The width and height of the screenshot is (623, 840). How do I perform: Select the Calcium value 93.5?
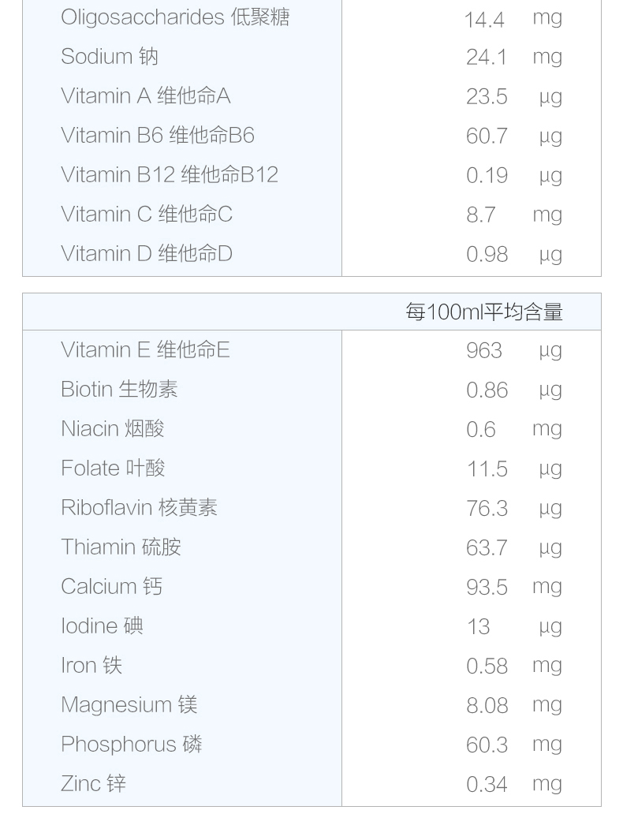click(x=487, y=588)
